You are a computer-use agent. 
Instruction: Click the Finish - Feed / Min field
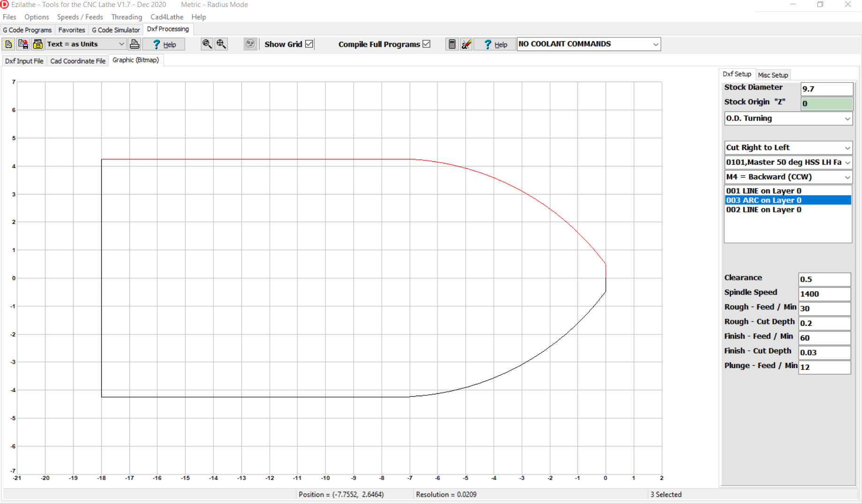click(824, 338)
